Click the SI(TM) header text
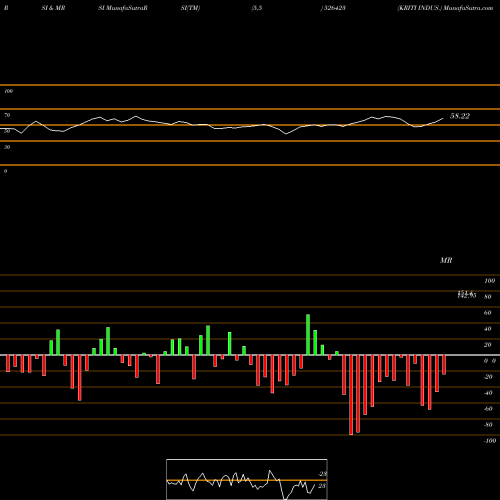The image size is (500, 500). (x=190, y=8)
